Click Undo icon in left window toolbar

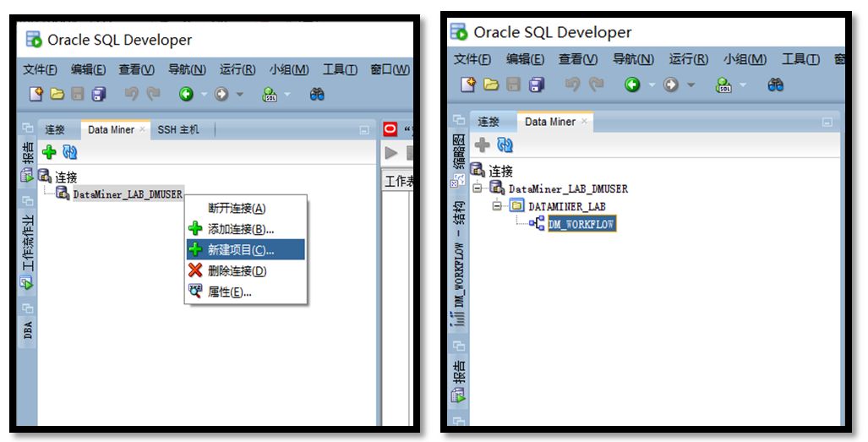[131, 94]
